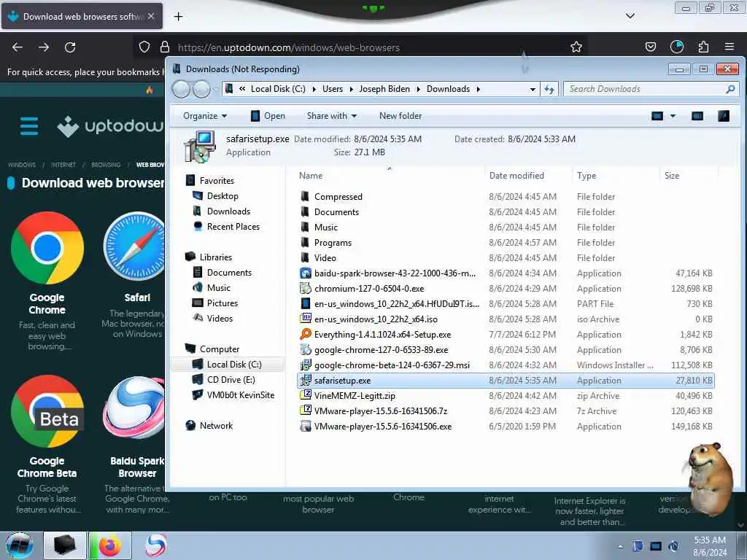Open a new Firefox tab
This screenshot has width=747, height=560.
[x=178, y=17]
